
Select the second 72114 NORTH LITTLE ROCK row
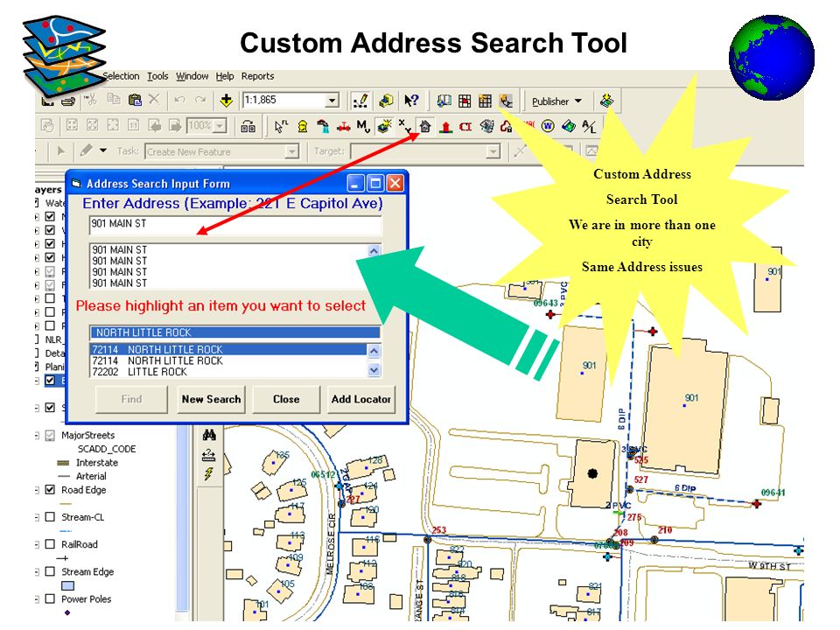(x=228, y=360)
